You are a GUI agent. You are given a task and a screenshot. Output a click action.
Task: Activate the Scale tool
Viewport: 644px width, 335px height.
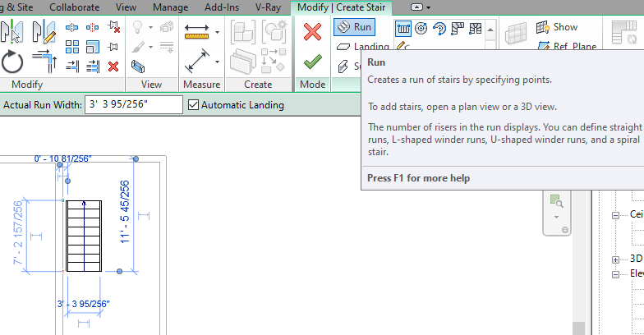pyautogui.click(x=92, y=47)
